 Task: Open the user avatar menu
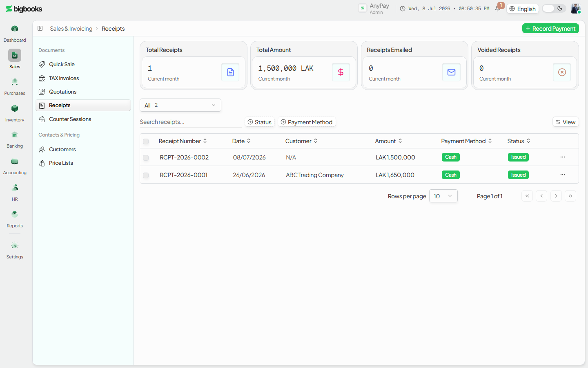575,9
